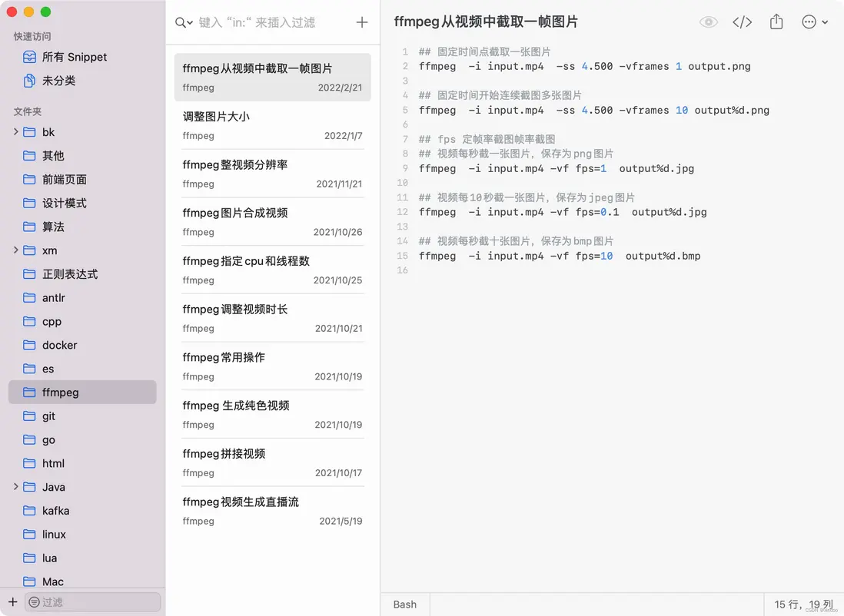Select snippet ffmpeg从视频中截取一帧图片
844x616 pixels.
pos(273,77)
